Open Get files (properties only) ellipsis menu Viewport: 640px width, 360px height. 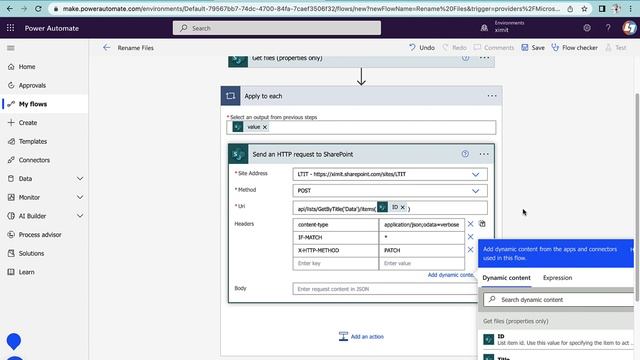tap(484, 58)
